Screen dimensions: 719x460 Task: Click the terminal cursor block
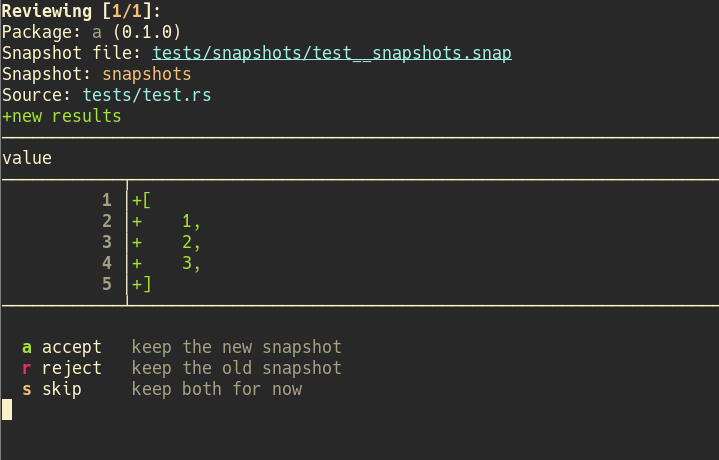(x=6, y=409)
